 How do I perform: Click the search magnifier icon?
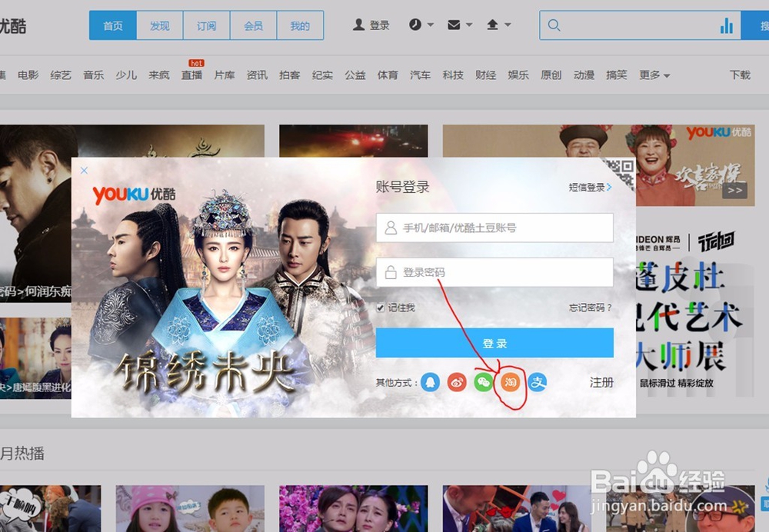coord(554,25)
